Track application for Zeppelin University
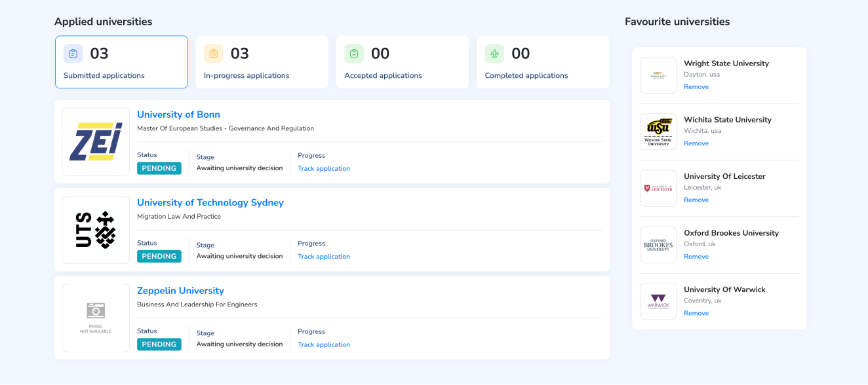The width and height of the screenshot is (868, 385). click(x=324, y=344)
